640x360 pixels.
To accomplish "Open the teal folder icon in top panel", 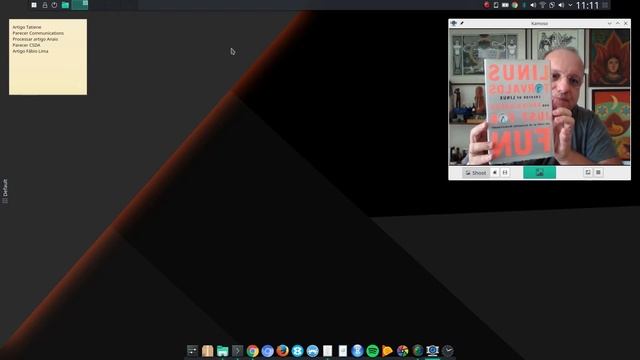I will (65, 5).
